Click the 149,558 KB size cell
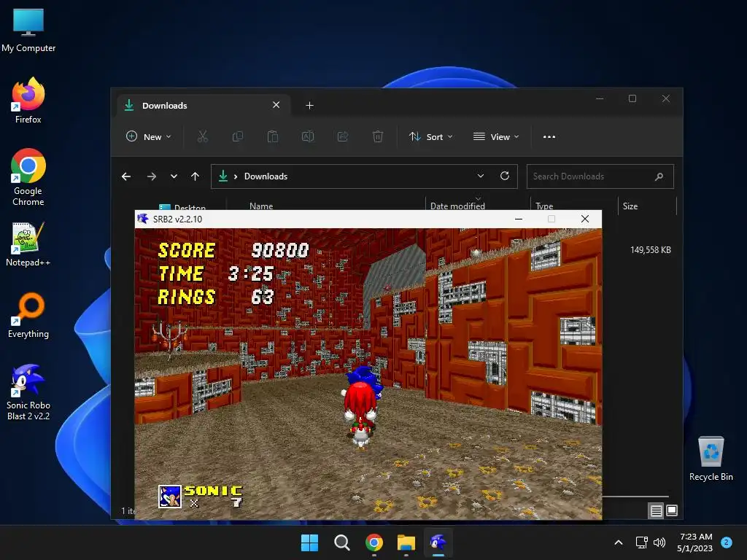The height and width of the screenshot is (560, 747). [x=650, y=250]
